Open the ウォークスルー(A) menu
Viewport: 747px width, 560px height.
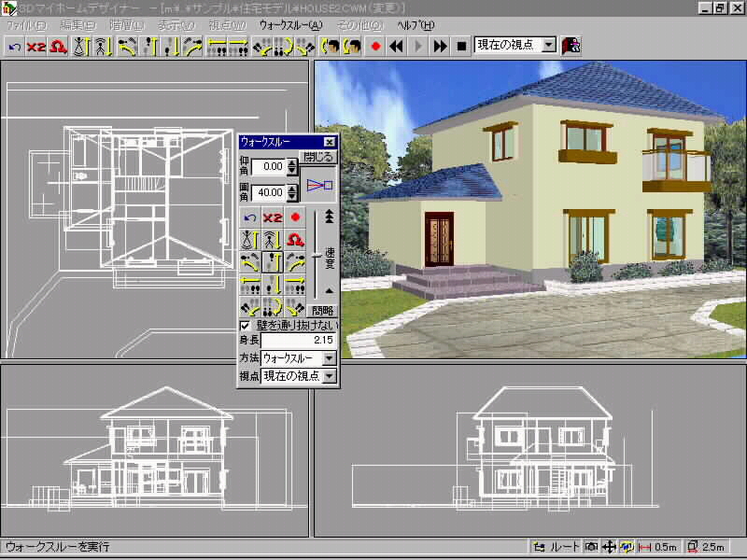pos(290,25)
